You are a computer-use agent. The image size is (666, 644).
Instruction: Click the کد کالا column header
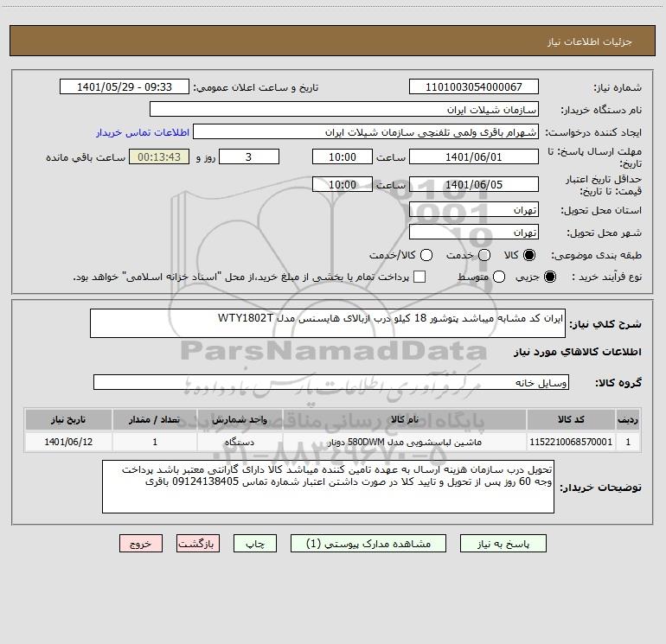point(571,419)
